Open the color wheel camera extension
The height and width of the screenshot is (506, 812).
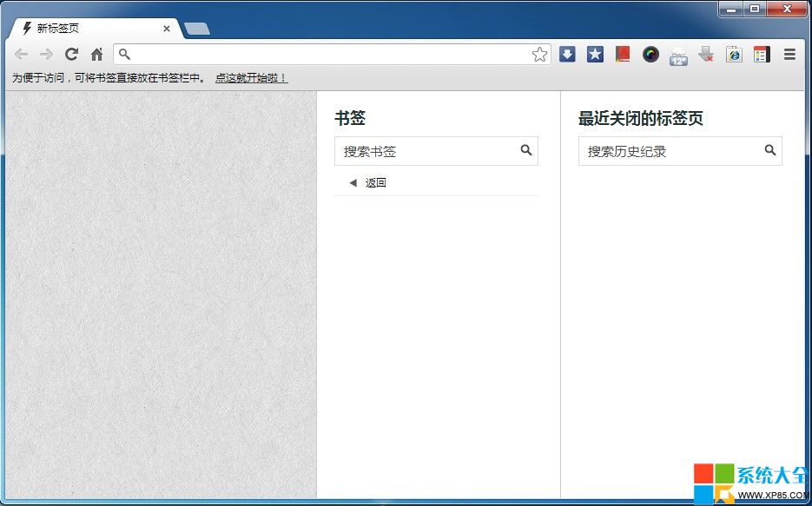click(x=650, y=55)
